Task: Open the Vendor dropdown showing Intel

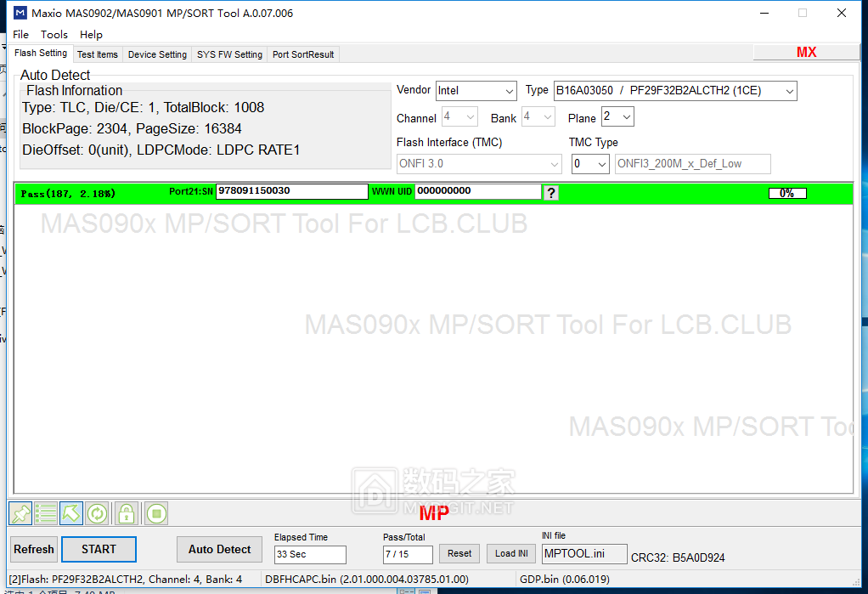Action: point(476,91)
